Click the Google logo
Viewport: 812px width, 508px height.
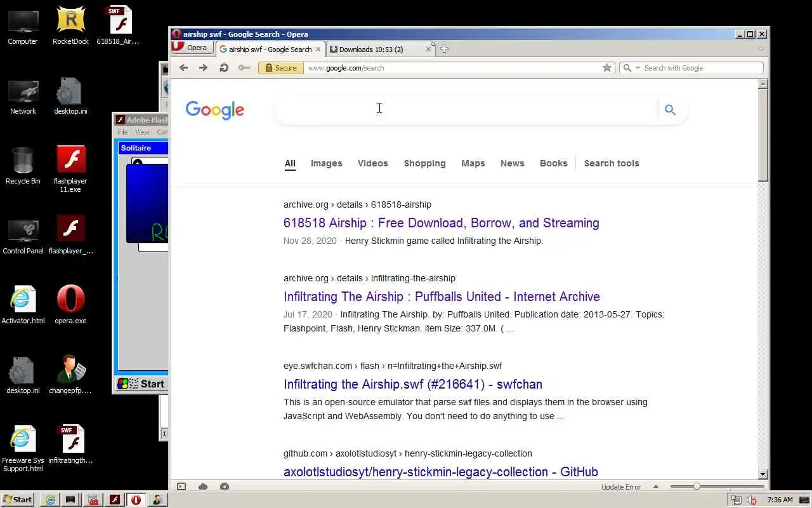coord(215,110)
